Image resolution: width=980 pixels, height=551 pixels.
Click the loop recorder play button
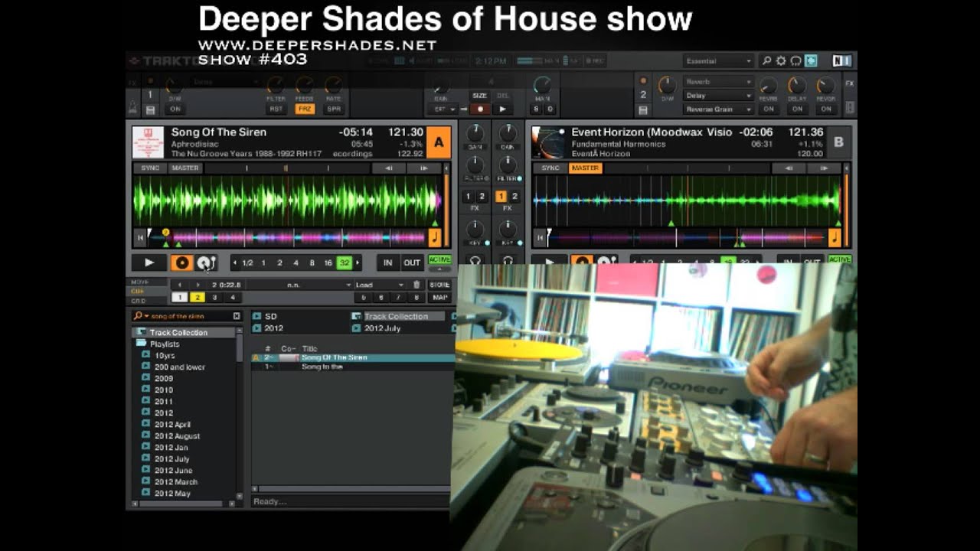click(502, 109)
